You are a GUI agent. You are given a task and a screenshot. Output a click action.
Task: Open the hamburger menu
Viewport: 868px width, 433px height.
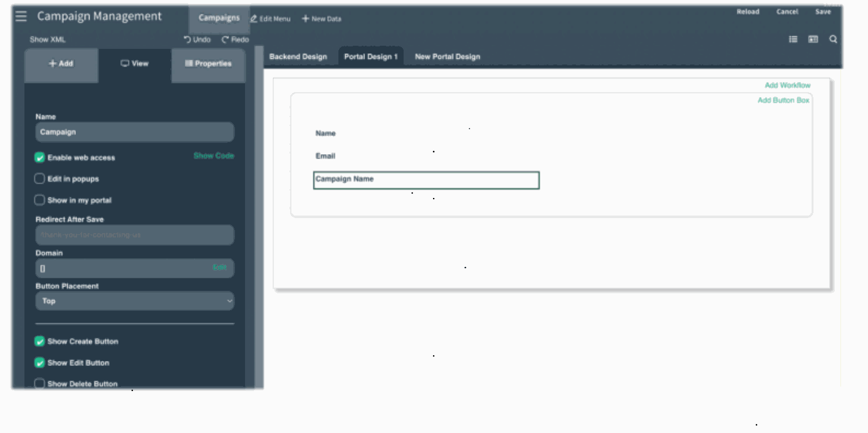coord(21,17)
